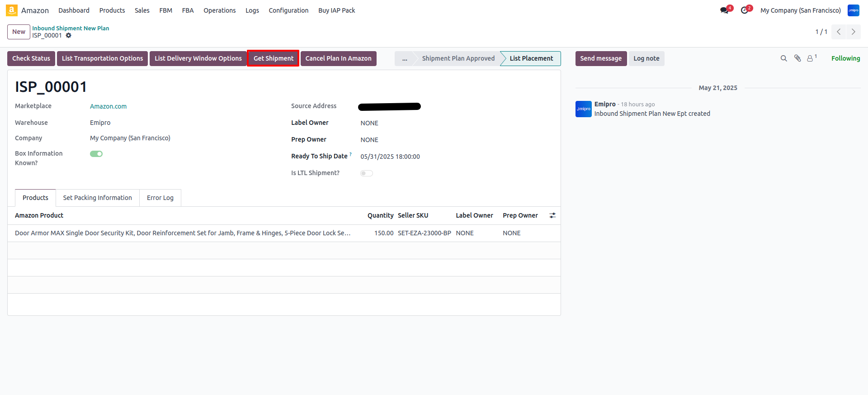
Task: Open the Configuration menu dropdown
Action: pos(288,10)
